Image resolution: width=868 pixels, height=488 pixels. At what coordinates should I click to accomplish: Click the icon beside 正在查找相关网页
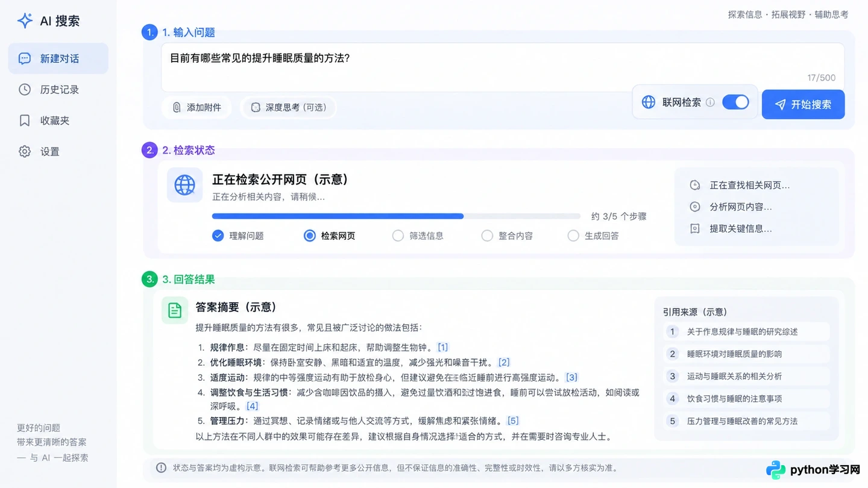(695, 185)
